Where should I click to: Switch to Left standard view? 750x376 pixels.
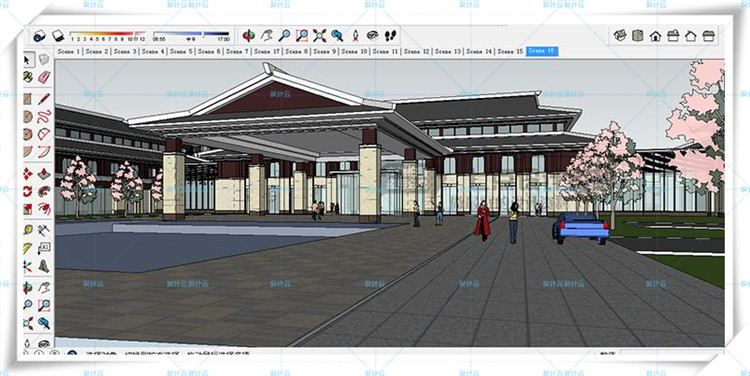(x=708, y=36)
